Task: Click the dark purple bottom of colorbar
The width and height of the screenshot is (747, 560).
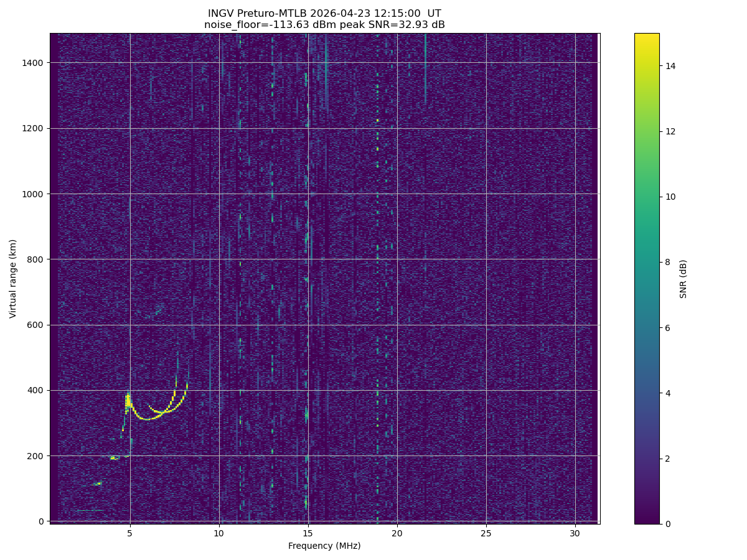Action: click(x=646, y=520)
